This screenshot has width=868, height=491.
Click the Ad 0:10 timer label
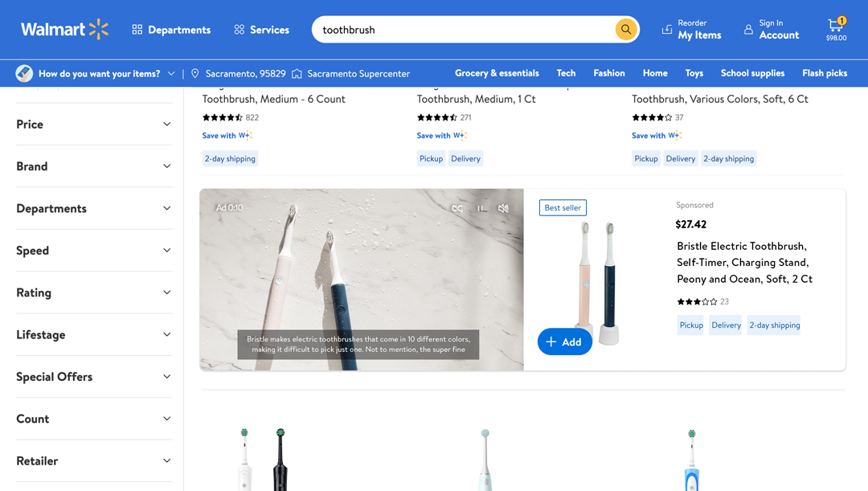pos(229,207)
